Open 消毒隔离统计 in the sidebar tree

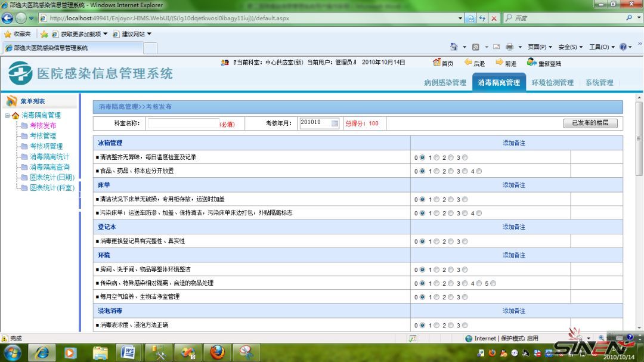tap(49, 157)
